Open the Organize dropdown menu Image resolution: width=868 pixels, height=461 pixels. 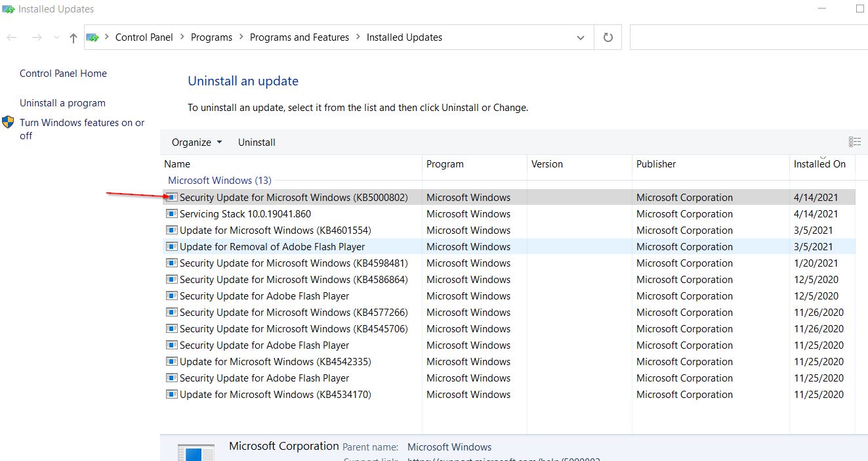[x=197, y=143]
